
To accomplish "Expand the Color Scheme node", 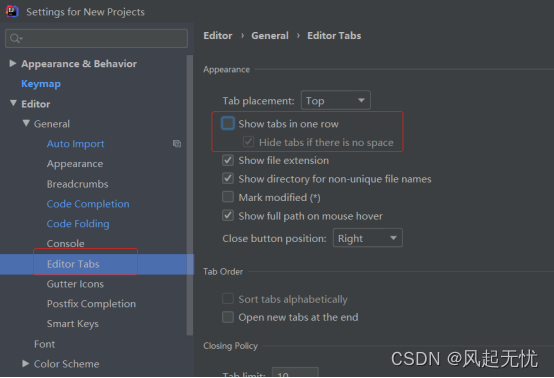I will (x=25, y=364).
